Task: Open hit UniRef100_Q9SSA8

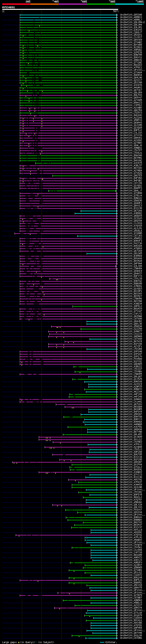Action: click(131, 15)
